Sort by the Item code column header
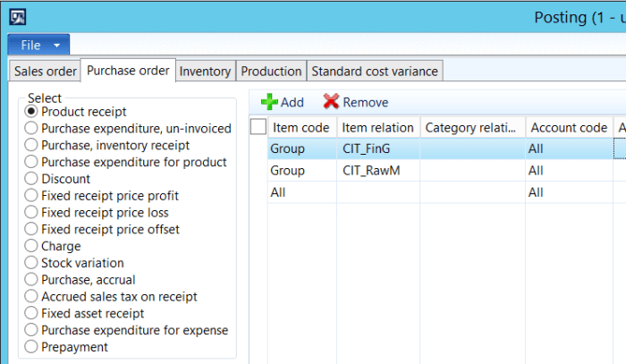This screenshot has height=364, width=626. [302, 127]
